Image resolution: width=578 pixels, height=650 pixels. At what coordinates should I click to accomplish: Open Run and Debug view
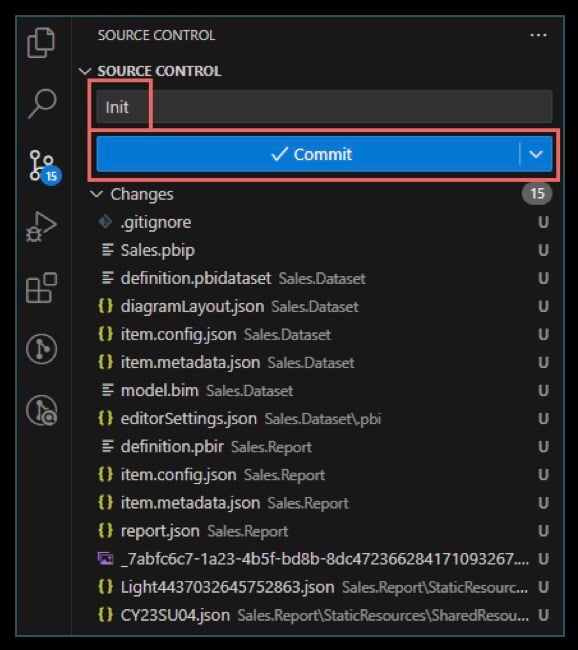41,226
